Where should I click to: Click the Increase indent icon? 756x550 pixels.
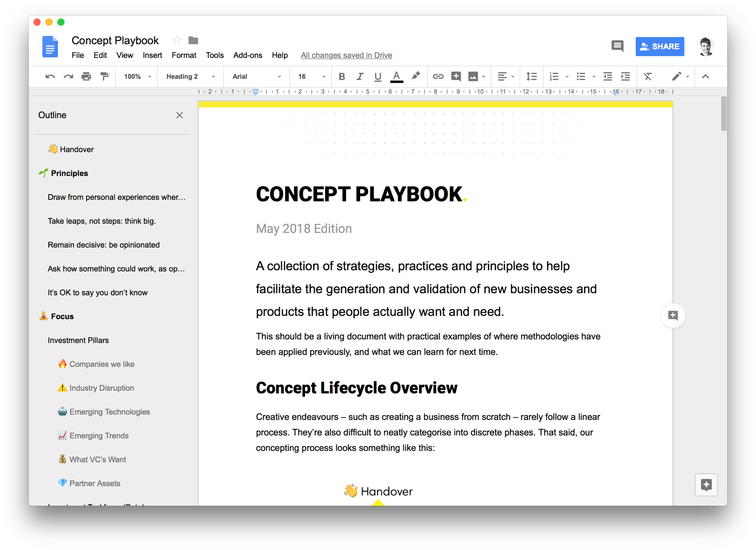(x=625, y=77)
